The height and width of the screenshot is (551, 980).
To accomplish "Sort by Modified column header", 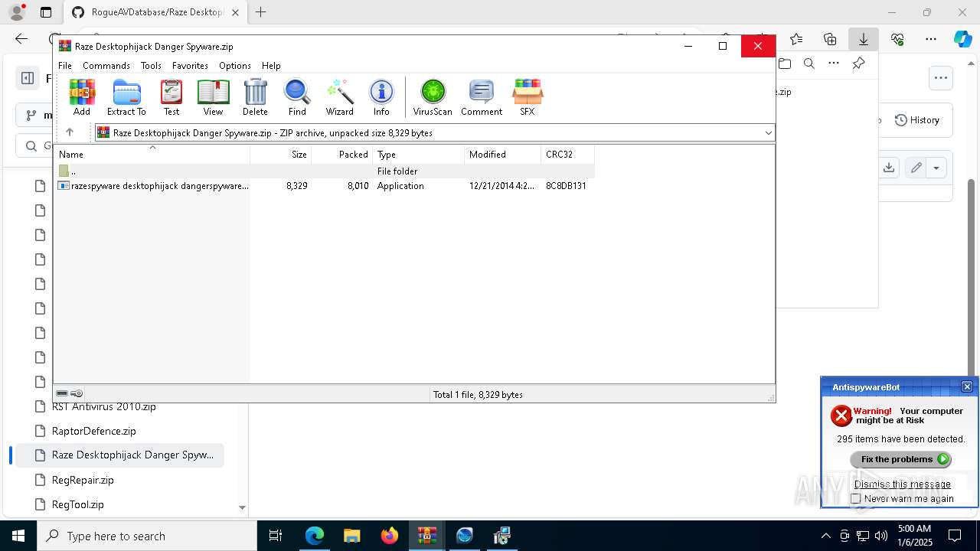I will (503, 155).
